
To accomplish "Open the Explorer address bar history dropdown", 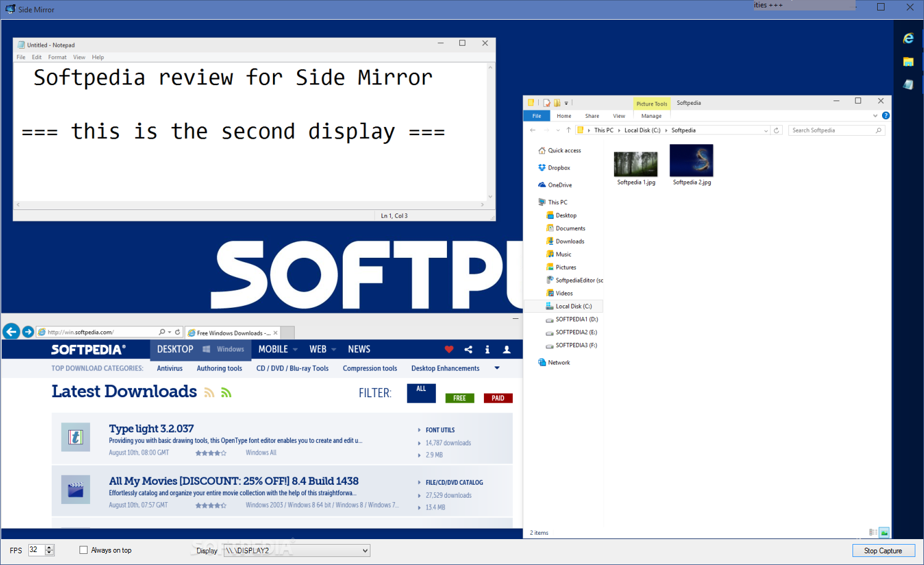I will click(x=766, y=130).
